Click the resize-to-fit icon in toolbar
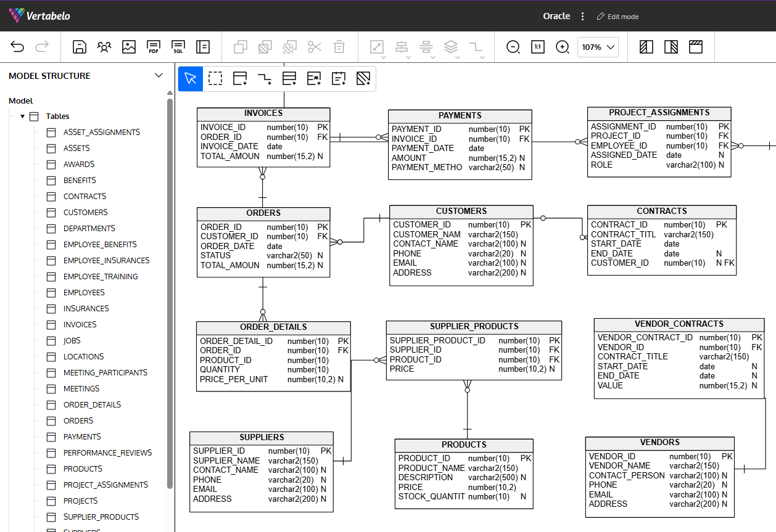 tap(377, 47)
